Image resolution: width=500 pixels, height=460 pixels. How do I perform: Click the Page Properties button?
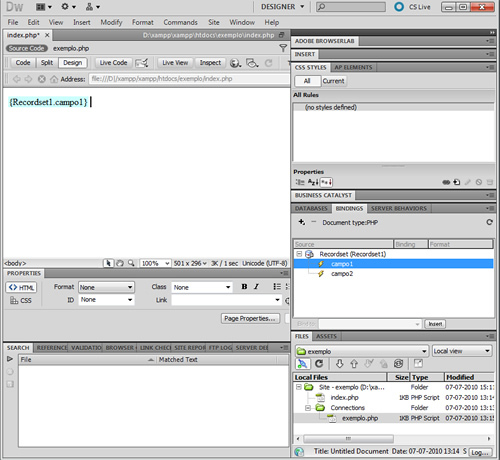click(x=250, y=318)
